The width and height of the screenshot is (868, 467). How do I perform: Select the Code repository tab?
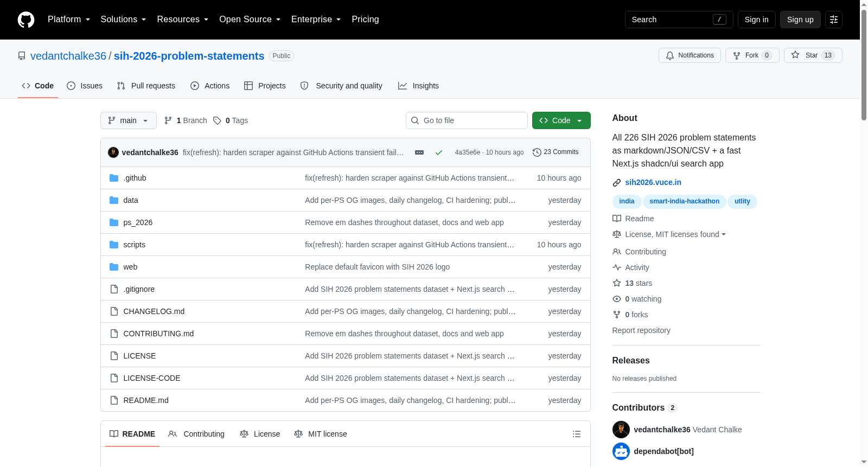(x=38, y=86)
